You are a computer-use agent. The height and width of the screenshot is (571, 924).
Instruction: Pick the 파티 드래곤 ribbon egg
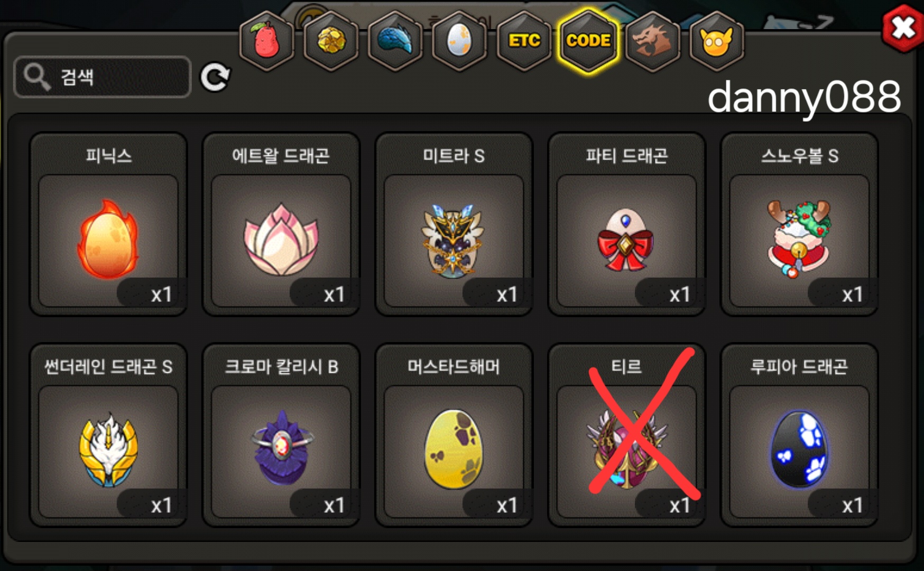click(x=627, y=224)
